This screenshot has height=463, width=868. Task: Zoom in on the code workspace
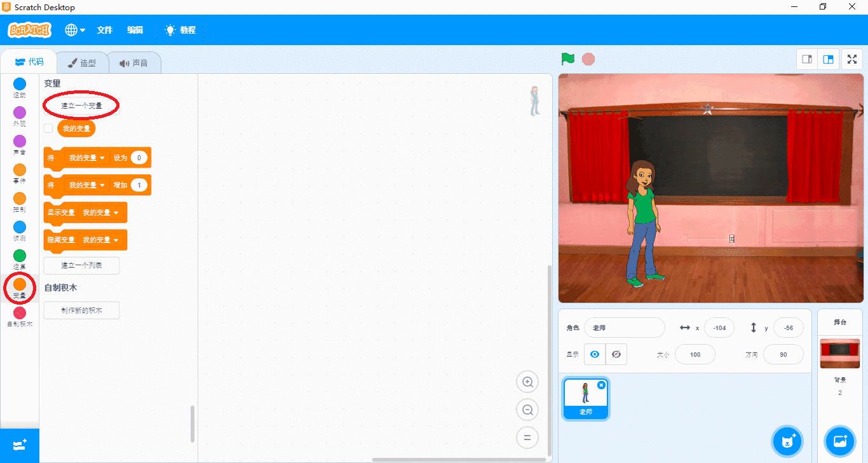click(x=527, y=382)
